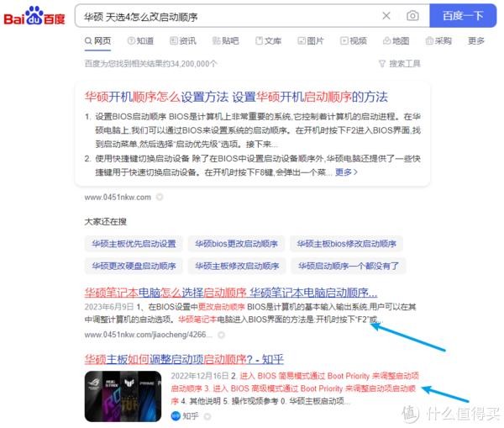Switch to the 图片 tab
Viewport: 504px width, 428px height.
click(311, 41)
